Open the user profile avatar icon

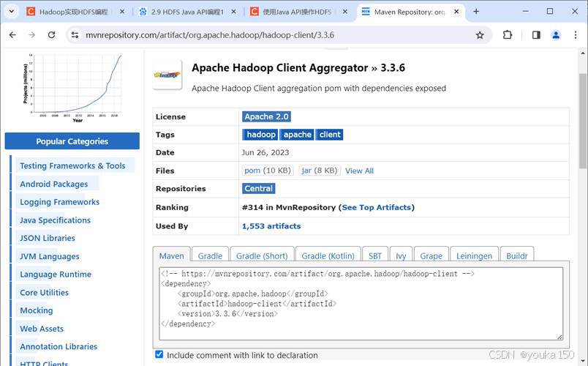tap(556, 35)
